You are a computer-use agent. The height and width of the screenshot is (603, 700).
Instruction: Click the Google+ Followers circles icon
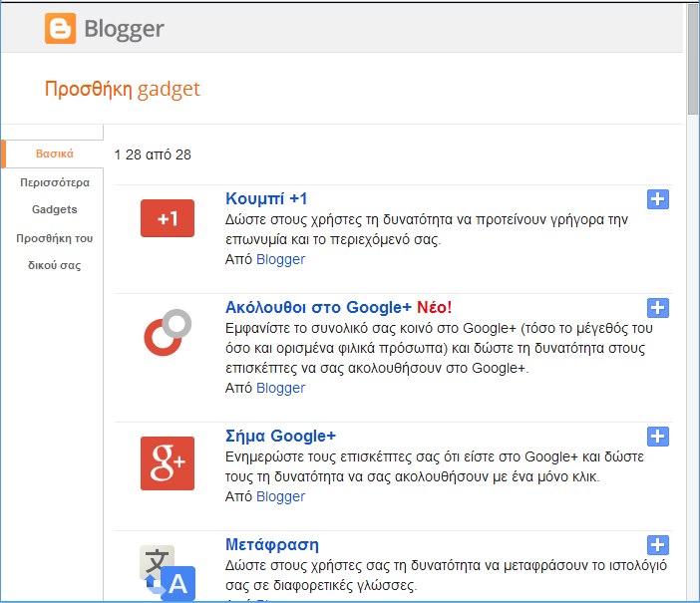(x=167, y=332)
